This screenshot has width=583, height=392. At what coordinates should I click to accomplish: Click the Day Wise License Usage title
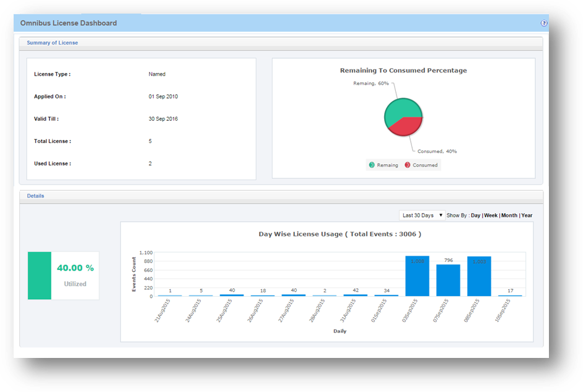point(340,234)
